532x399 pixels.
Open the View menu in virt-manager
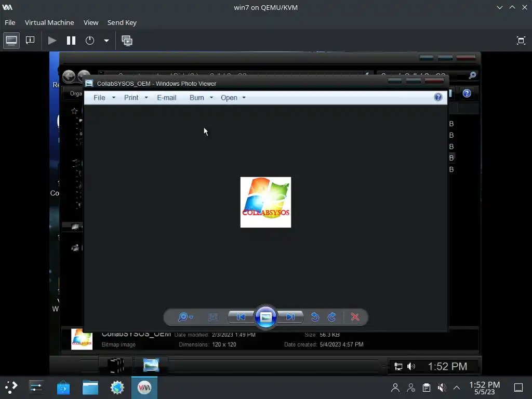pyautogui.click(x=91, y=22)
